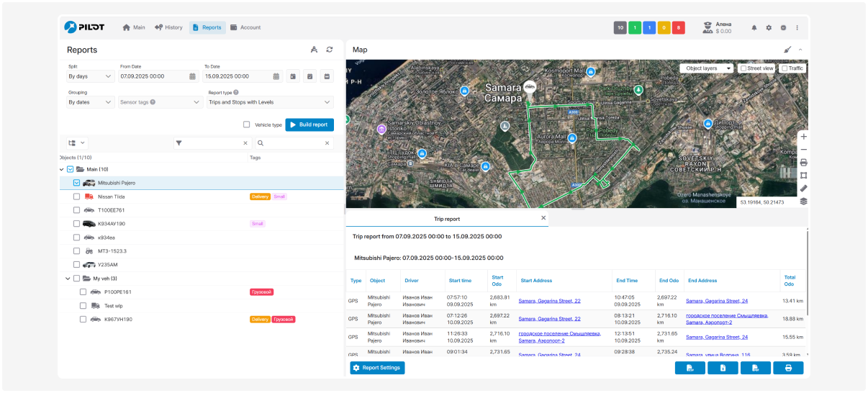
Task: Open the map layers stack icon
Action: pos(803,201)
